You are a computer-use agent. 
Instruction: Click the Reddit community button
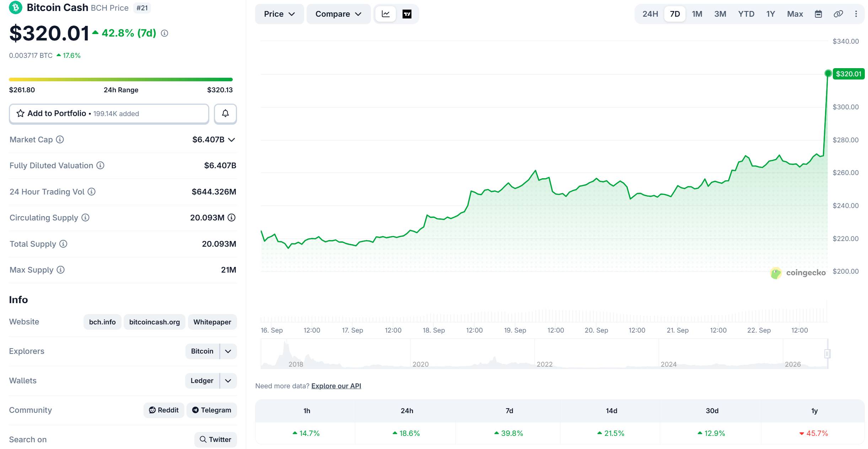pyautogui.click(x=164, y=410)
